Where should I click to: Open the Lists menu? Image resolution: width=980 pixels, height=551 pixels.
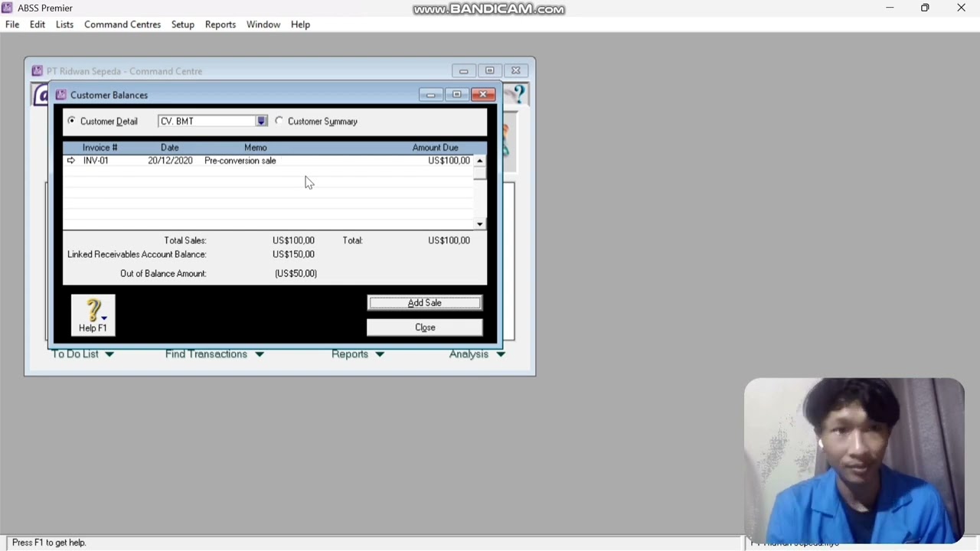(64, 24)
